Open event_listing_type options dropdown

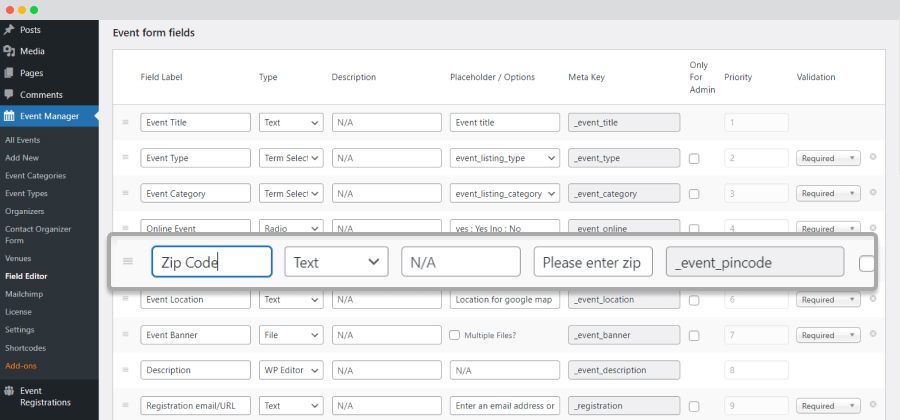coord(505,158)
